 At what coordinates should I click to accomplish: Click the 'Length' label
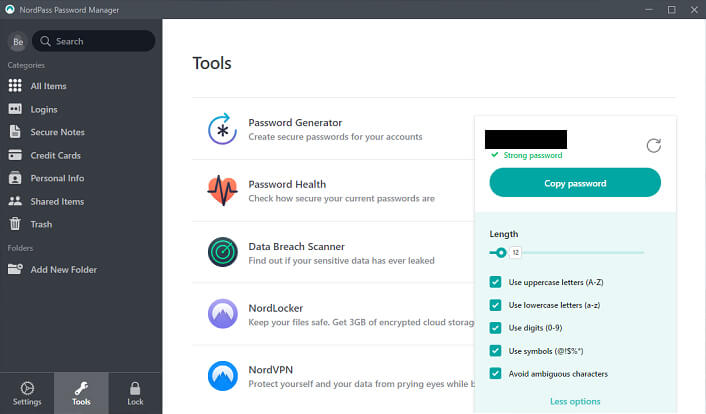[x=504, y=234]
